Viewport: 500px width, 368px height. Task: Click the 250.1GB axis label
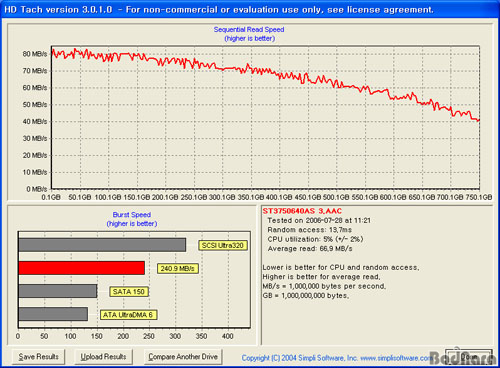(194, 197)
